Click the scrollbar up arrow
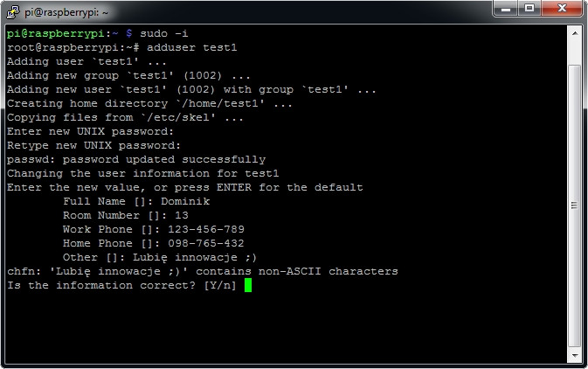Image resolution: width=588 pixels, height=369 pixels. pyautogui.click(x=575, y=32)
